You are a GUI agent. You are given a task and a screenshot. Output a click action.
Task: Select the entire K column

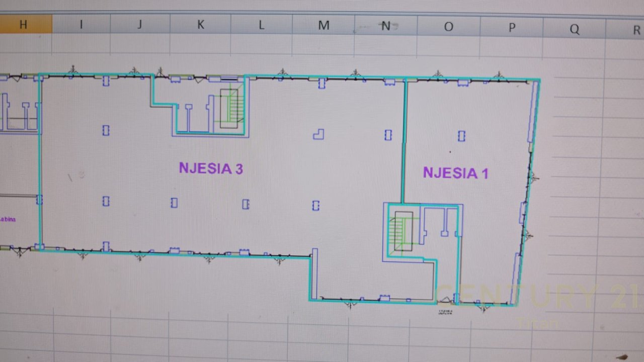click(200, 25)
